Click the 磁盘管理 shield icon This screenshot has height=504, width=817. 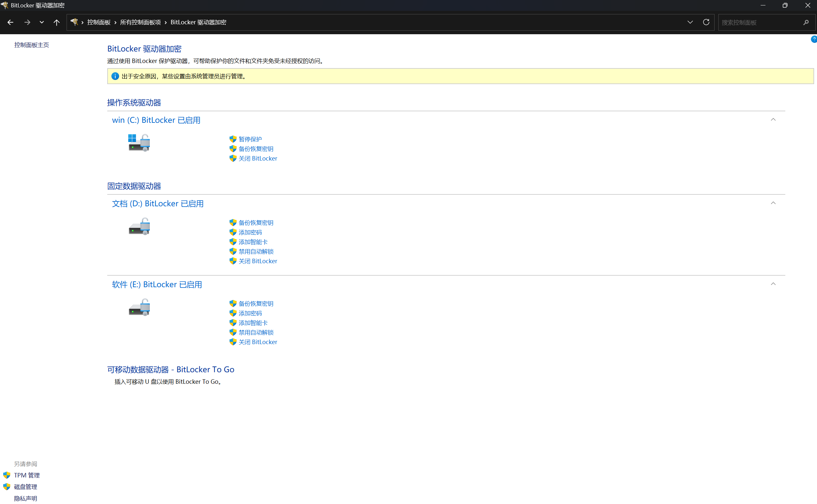point(7,487)
